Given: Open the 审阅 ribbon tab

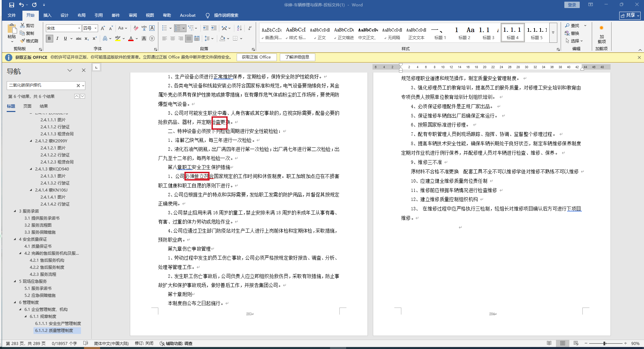Looking at the screenshot, I should pos(133,15).
